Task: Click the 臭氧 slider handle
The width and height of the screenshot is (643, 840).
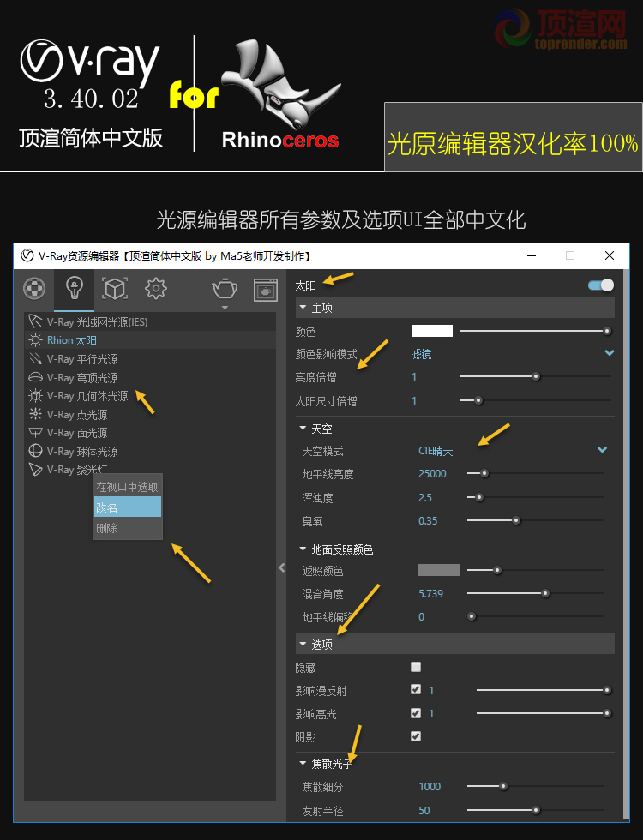Action: pyautogui.click(x=516, y=520)
